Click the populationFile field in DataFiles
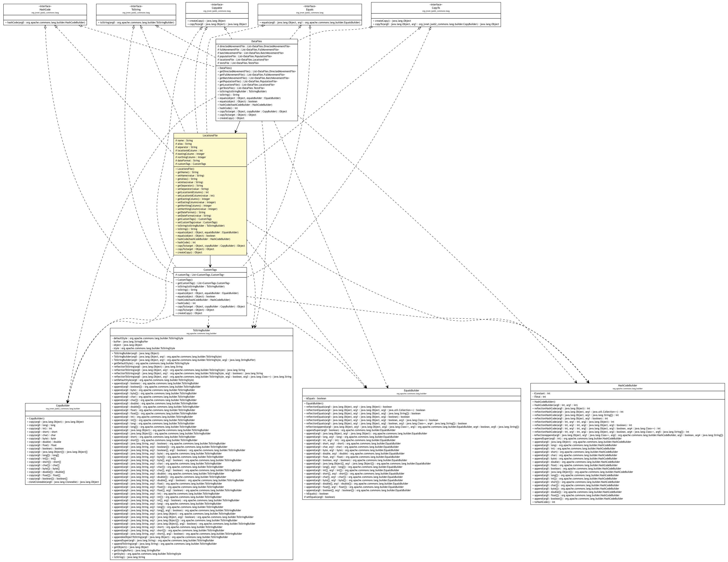 pyautogui.click(x=245, y=56)
